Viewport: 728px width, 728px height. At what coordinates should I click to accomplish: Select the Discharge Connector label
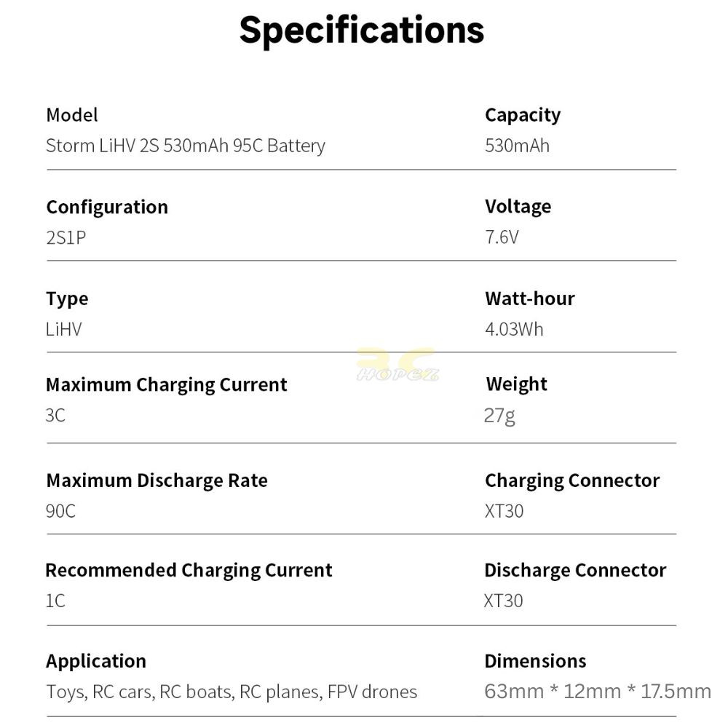click(x=575, y=571)
